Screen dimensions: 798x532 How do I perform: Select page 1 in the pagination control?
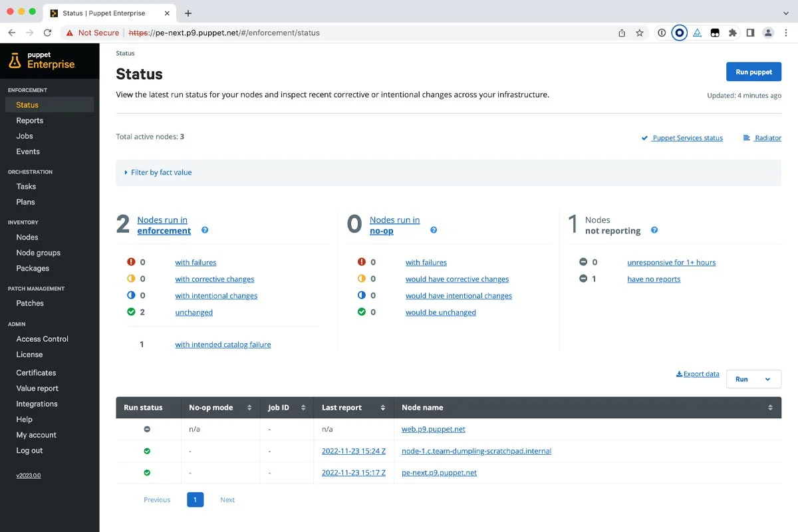click(x=195, y=499)
